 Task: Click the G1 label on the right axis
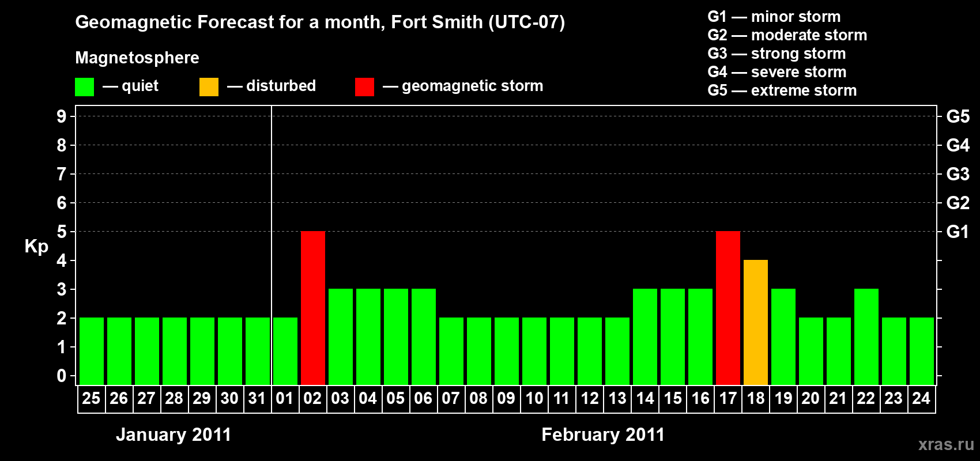(x=958, y=232)
